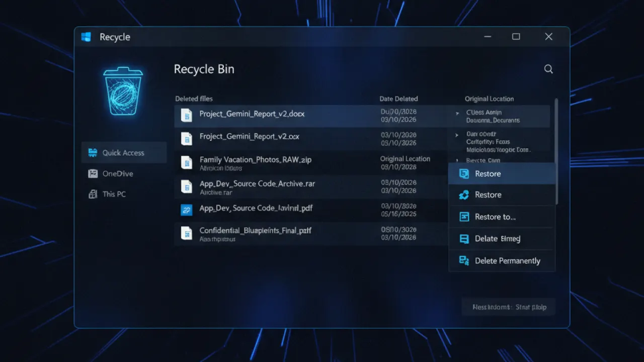Click the Recycle Bin heading text
Image resolution: width=644 pixels, height=362 pixels.
(x=204, y=69)
